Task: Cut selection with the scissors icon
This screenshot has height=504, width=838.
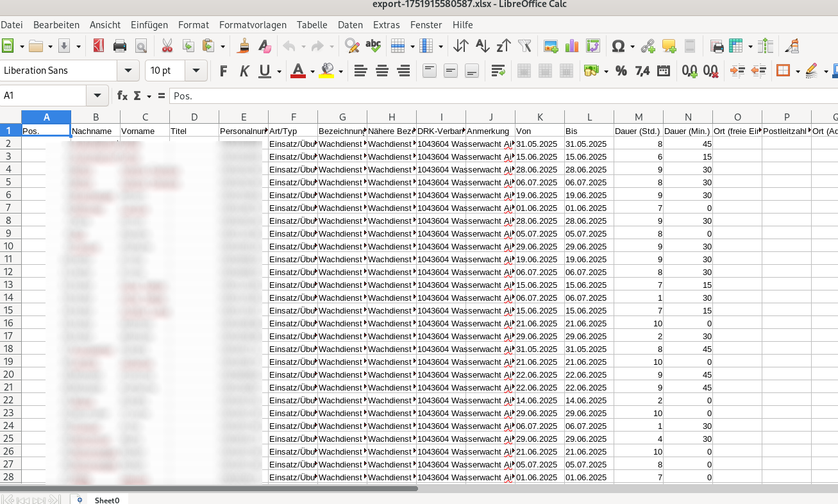Action: coord(167,46)
